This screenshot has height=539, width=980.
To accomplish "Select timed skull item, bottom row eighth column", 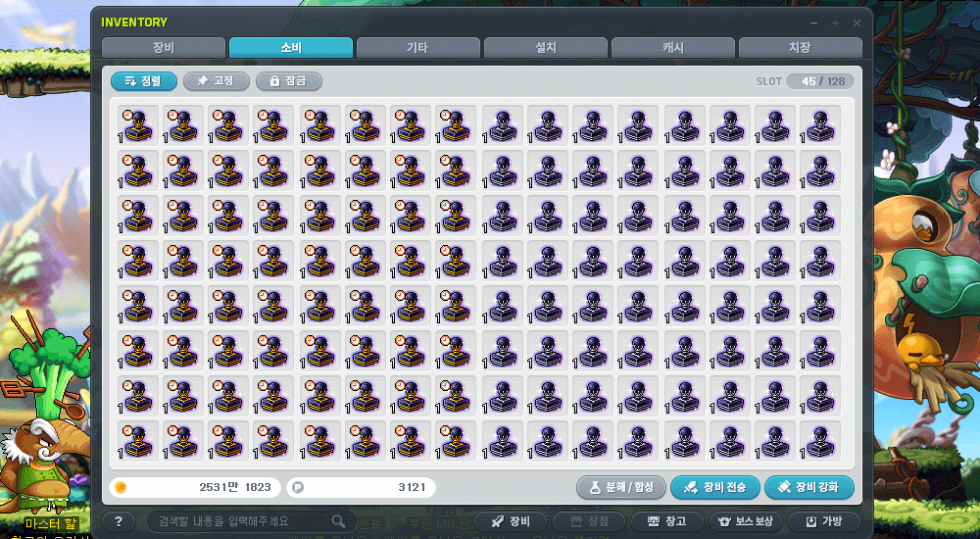I will [457, 441].
